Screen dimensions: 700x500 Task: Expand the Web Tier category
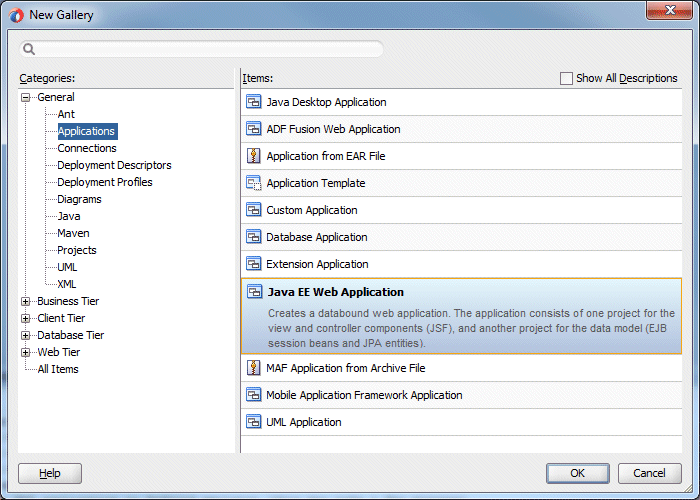coord(25,352)
